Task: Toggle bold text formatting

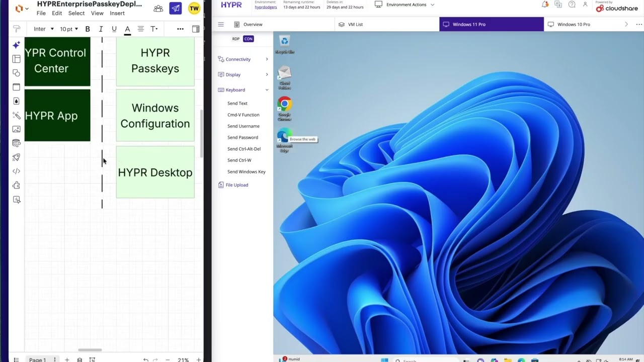Action: pyautogui.click(x=88, y=29)
